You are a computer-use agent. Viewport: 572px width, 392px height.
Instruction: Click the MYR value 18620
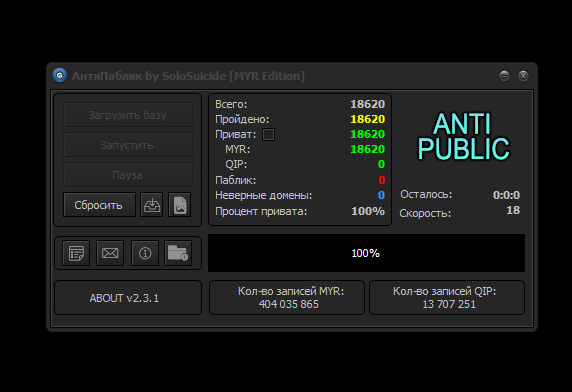367,149
